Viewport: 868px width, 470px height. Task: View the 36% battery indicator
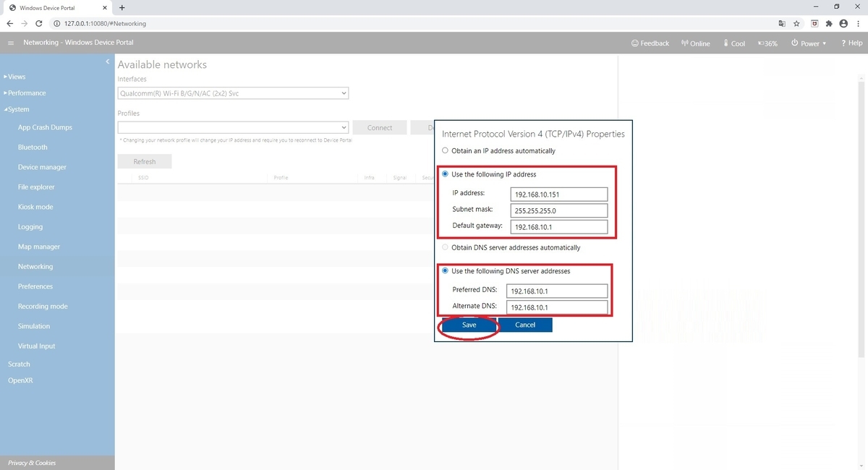pos(767,43)
